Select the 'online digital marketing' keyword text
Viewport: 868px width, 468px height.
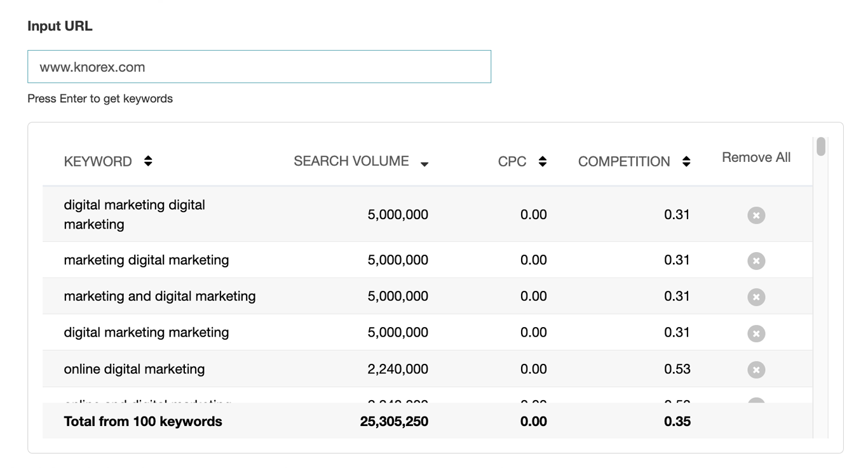[x=134, y=369]
